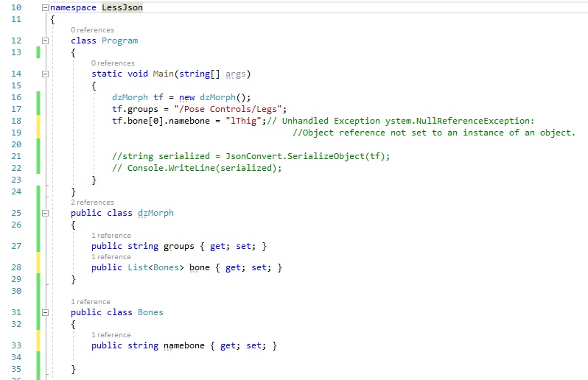
Task: Collapse the Main method outline toggle
Action: [45, 74]
